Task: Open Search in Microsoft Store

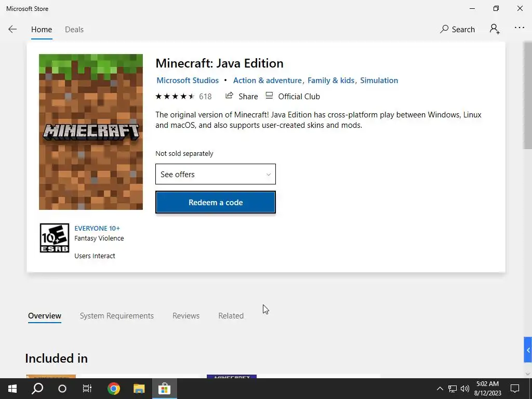Action: [x=457, y=29]
